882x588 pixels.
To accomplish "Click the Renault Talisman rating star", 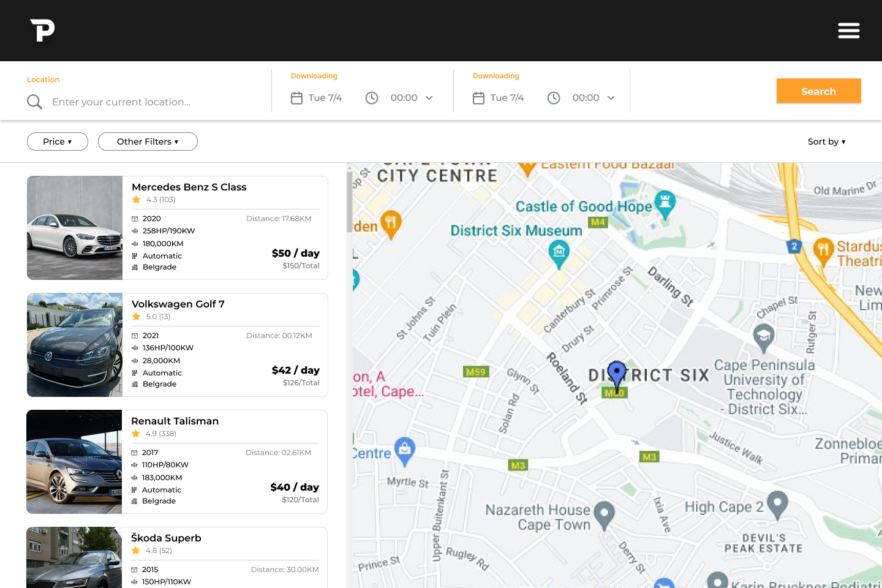I will click(135, 434).
